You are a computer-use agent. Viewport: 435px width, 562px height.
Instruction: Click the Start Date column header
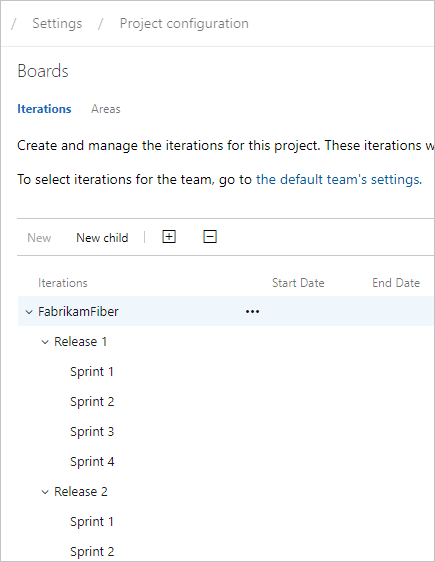(298, 283)
